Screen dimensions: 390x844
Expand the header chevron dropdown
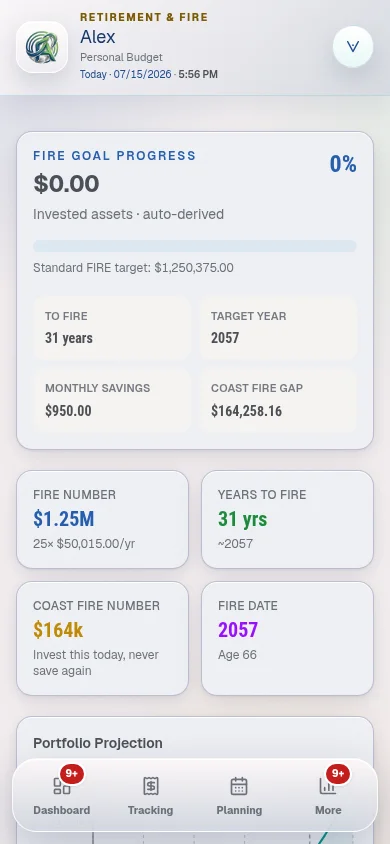353,47
